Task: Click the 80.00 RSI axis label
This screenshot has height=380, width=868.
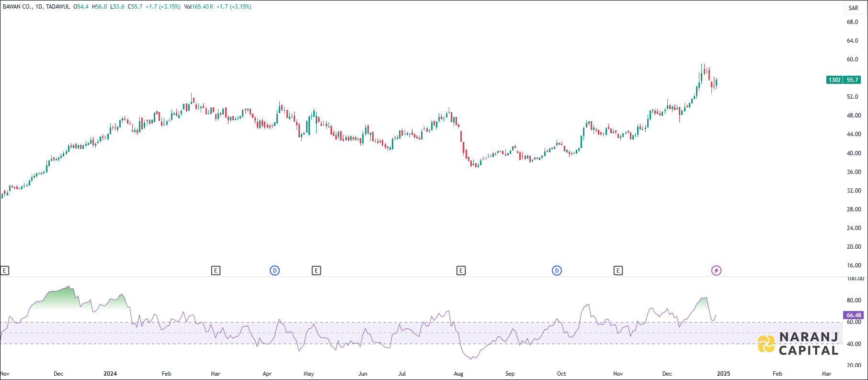Action: [854, 300]
